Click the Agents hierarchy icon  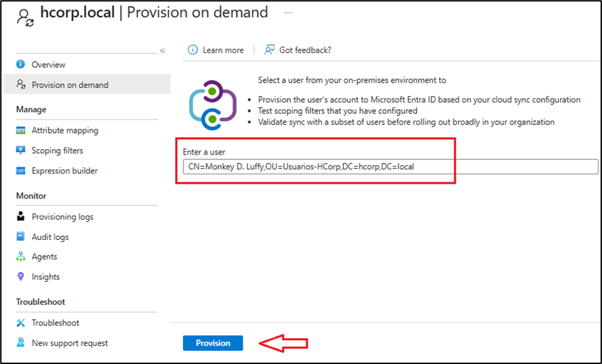[x=20, y=257]
